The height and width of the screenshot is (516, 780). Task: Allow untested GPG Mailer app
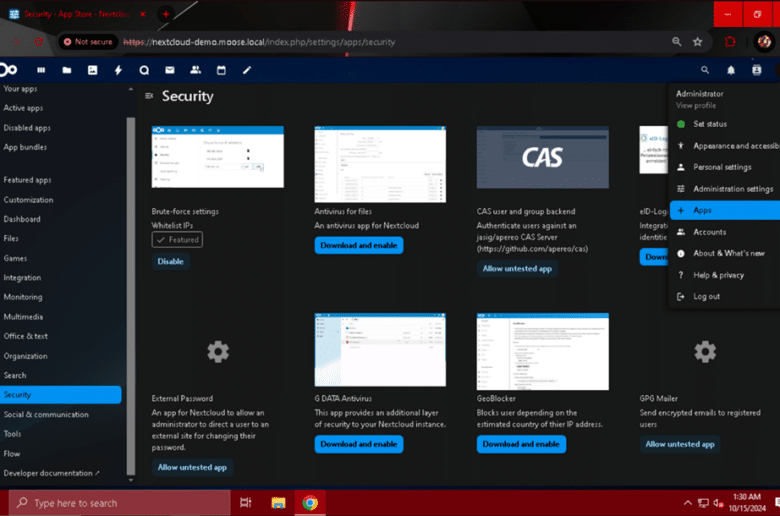(x=680, y=444)
